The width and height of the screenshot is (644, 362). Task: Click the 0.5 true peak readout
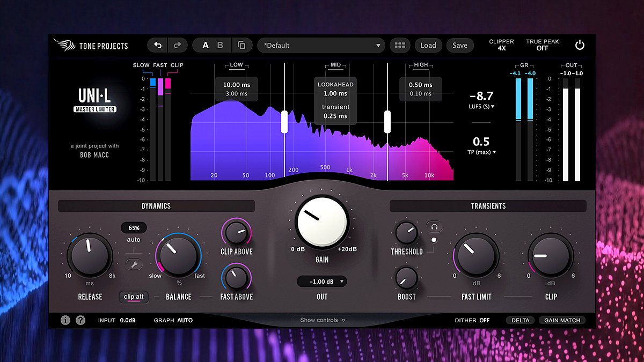481,142
